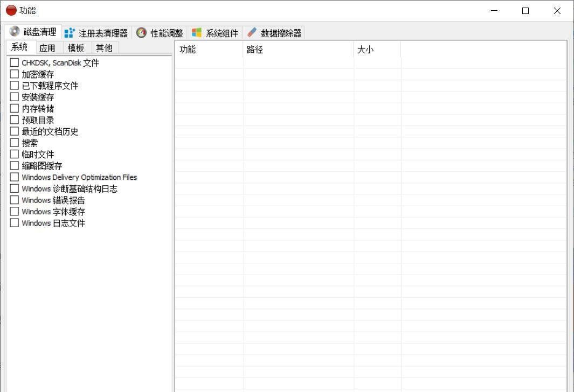The width and height of the screenshot is (574, 392).
Task: Sort by the 路径 column header
Action: (298, 50)
